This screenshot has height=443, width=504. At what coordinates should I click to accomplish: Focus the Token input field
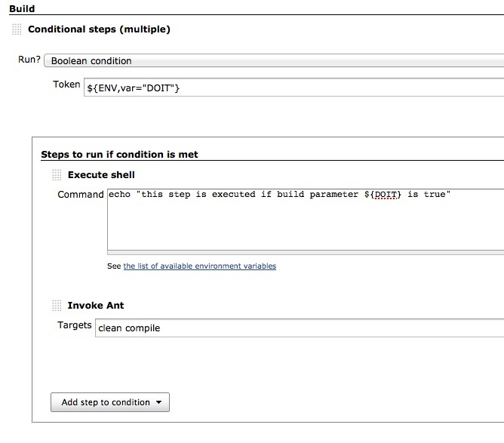293,88
